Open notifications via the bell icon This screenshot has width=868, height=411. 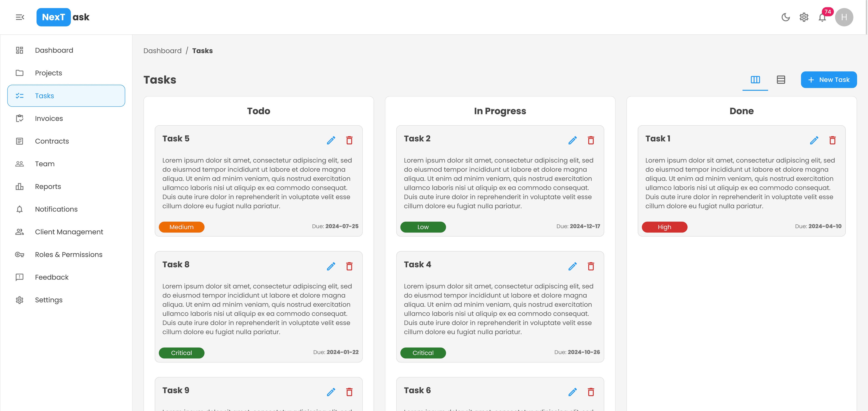pyautogui.click(x=822, y=17)
